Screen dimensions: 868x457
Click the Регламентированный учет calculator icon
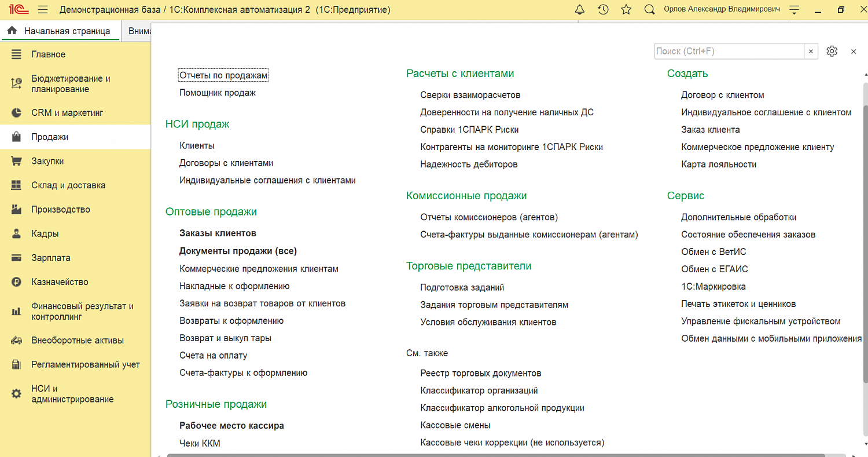[x=17, y=365]
